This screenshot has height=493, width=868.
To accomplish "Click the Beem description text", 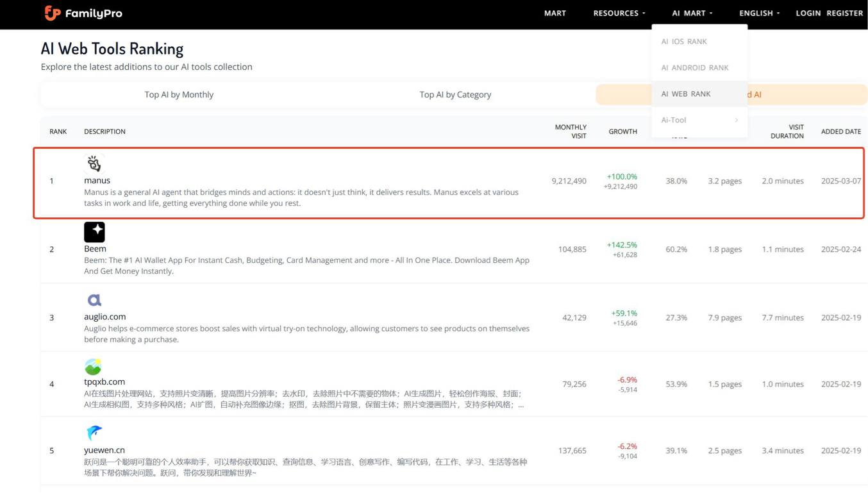I will click(x=307, y=265).
